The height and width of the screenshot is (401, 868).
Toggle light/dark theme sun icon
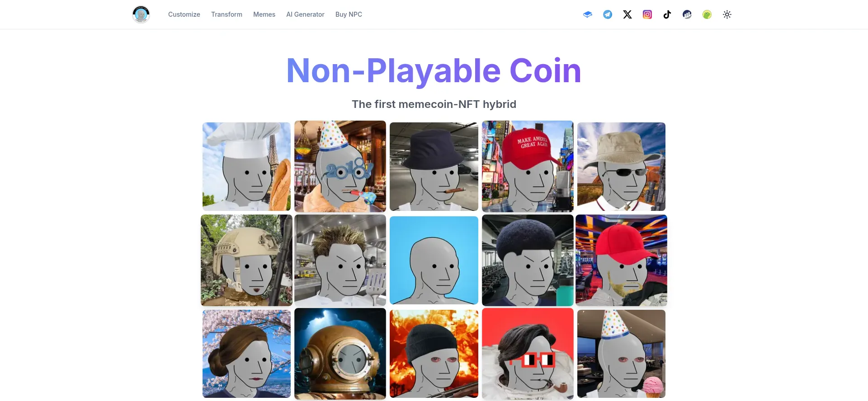[727, 14]
